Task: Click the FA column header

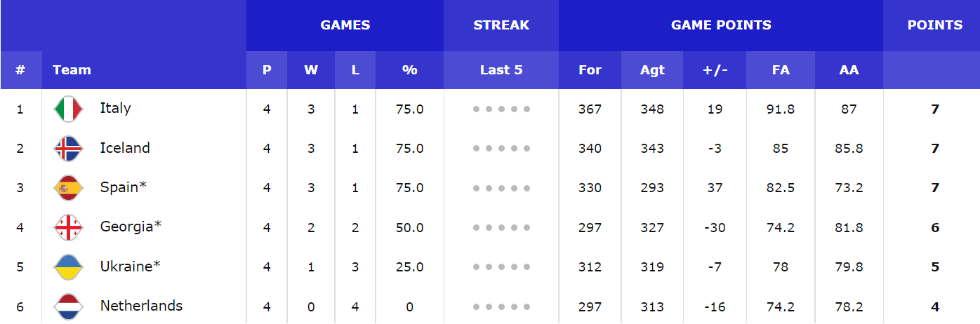Action: pyautogui.click(x=781, y=70)
